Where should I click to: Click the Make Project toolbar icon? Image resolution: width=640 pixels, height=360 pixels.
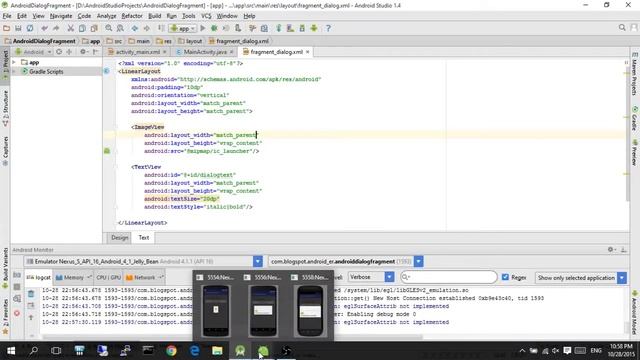pyautogui.click(x=161, y=28)
